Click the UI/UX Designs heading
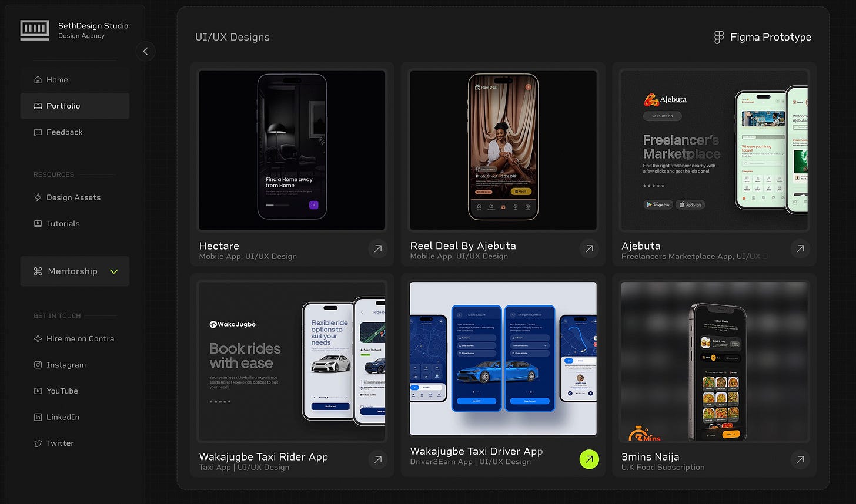856x504 pixels. point(232,37)
